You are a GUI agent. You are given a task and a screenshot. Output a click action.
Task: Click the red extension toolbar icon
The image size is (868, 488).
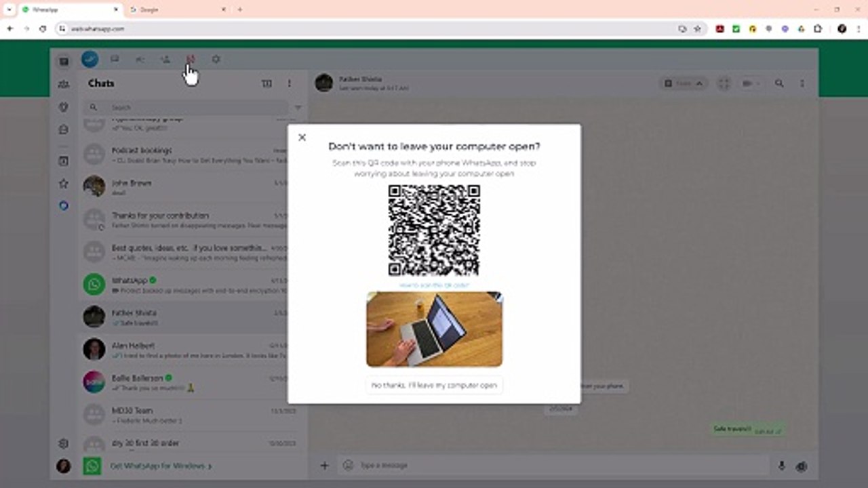(x=191, y=59)
